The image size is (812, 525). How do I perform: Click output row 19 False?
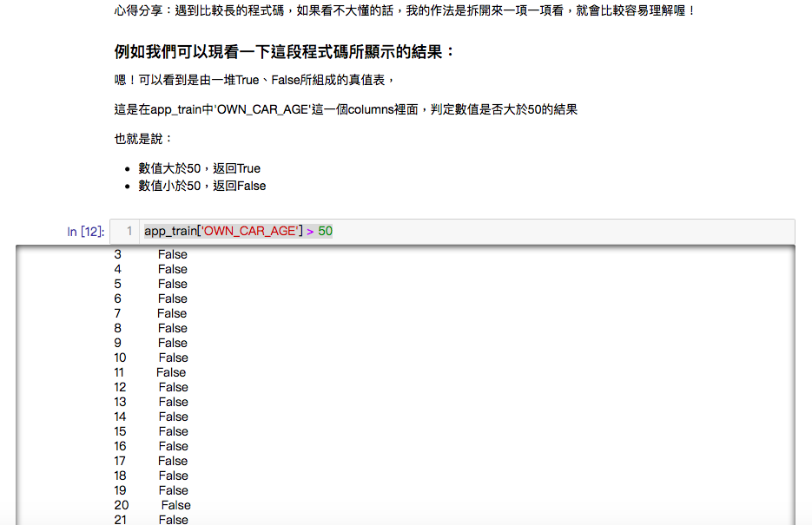click(x=151, y=490)
